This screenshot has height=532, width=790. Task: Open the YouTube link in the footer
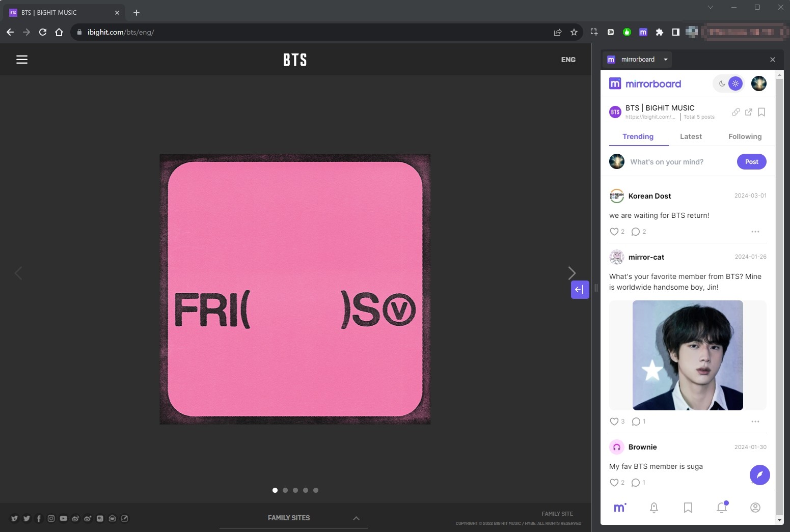63,518
